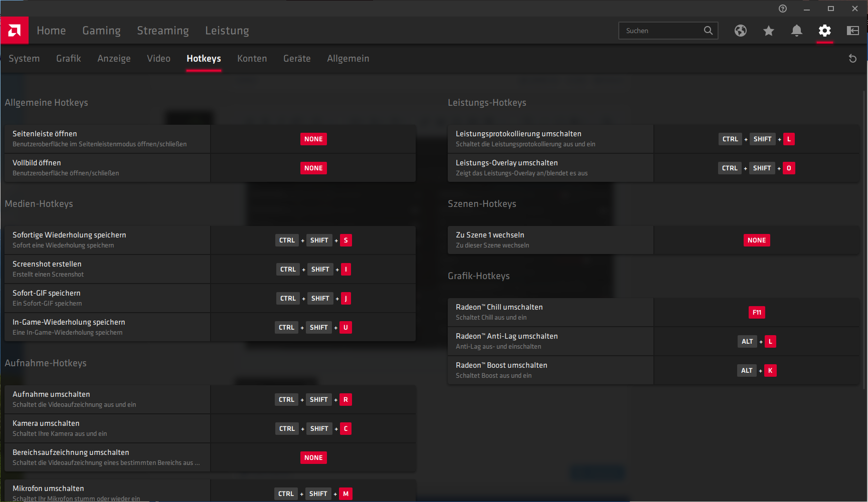This screenshot has height=502, width=868.
Task: Click the 'Medien-Hotkeys' section heading
Action: 39,204
